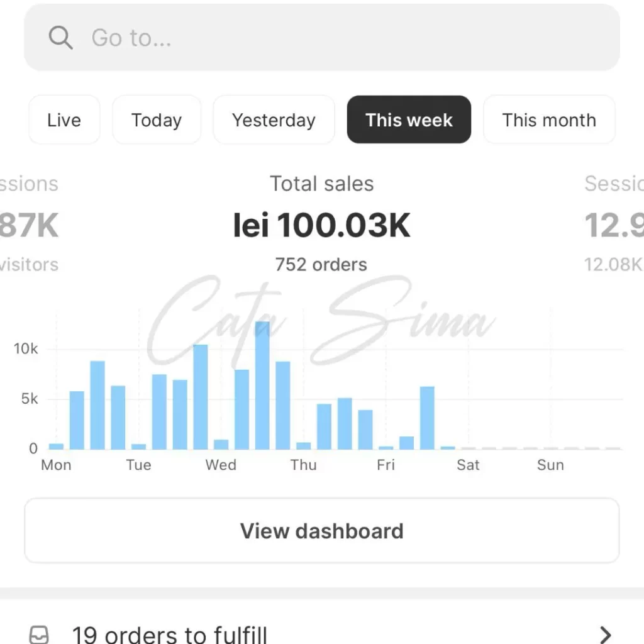This screenshot has width=644, height=644.
Task: Select the Today time range
Action: [x=157, y=120]
